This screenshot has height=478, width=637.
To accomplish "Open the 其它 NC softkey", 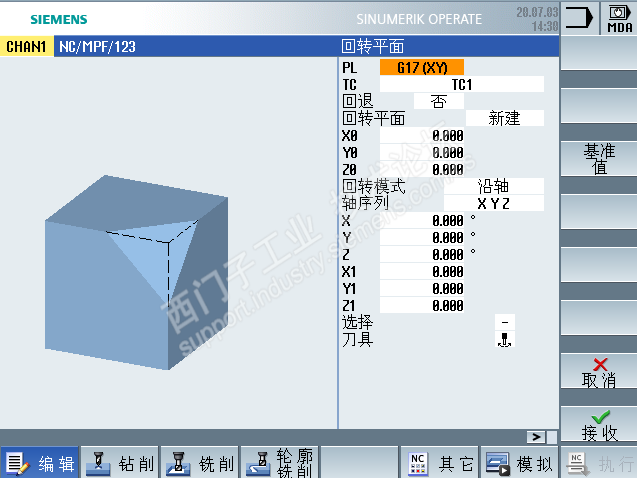I will 440,463.
